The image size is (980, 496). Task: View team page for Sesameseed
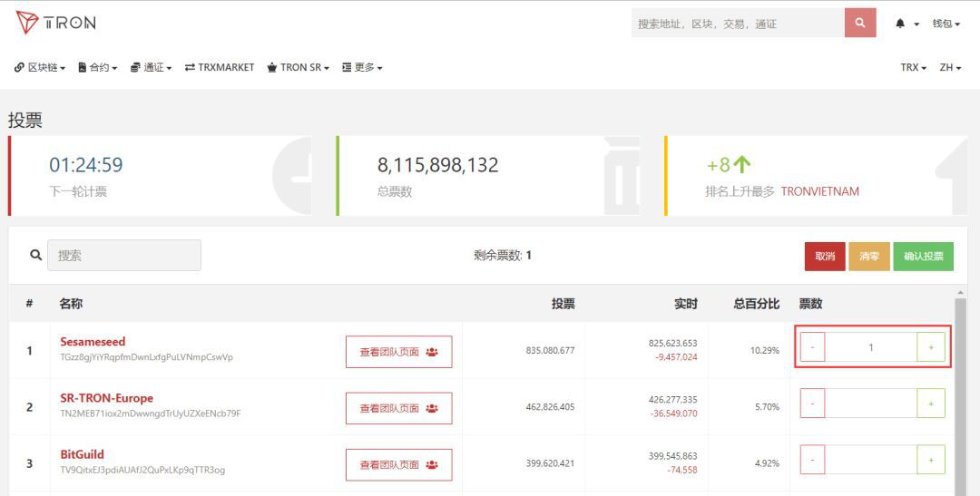[398, 352]
